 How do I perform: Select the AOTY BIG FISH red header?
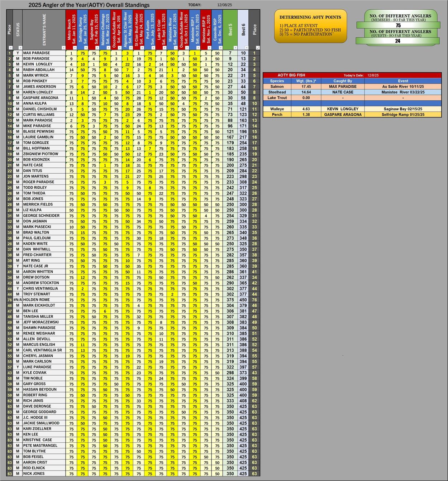tap(291, 75)
